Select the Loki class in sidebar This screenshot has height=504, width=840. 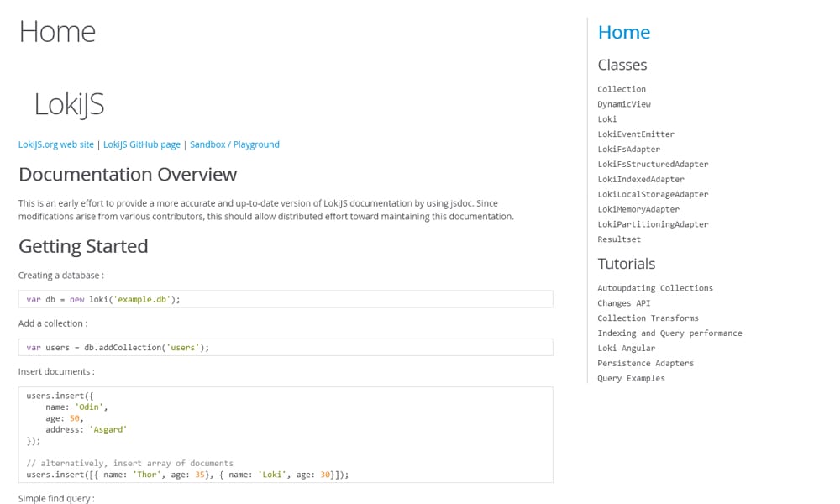tap(607, 119)
